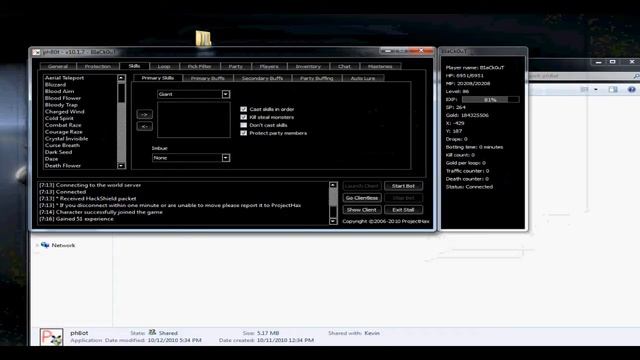
Task: Open the Inventory tab
Action: [x=308, y=66]
